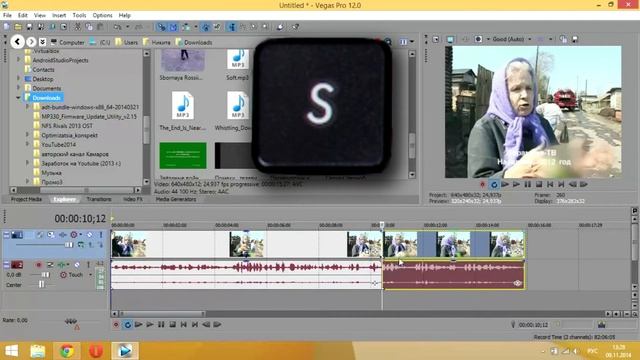Screen dimensions: 640x360
Task: Select the AndroidStudioProjects folder
Action: pyautogui.click(x=60, y=60)
